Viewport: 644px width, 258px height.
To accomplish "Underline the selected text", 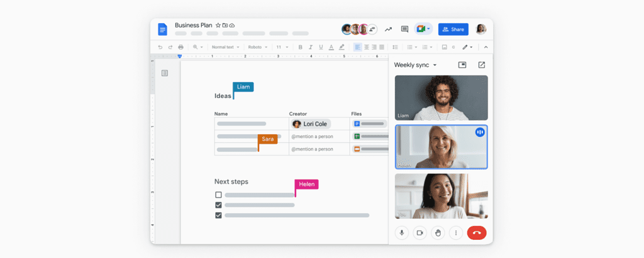I will tap(321, 47).
